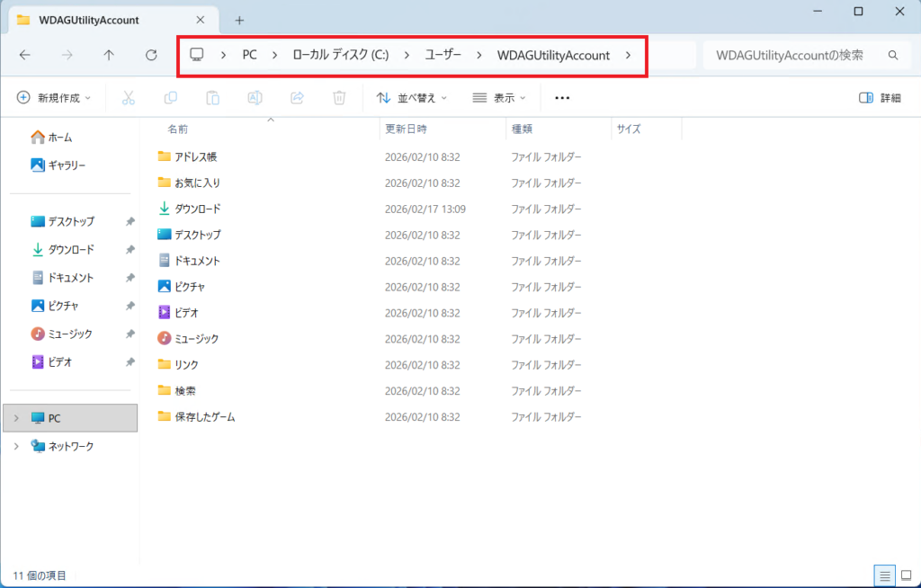This screenshot has width=921, height=588.
Task: Open the 並べ替え sort dropdown
Action: point(412,98)
